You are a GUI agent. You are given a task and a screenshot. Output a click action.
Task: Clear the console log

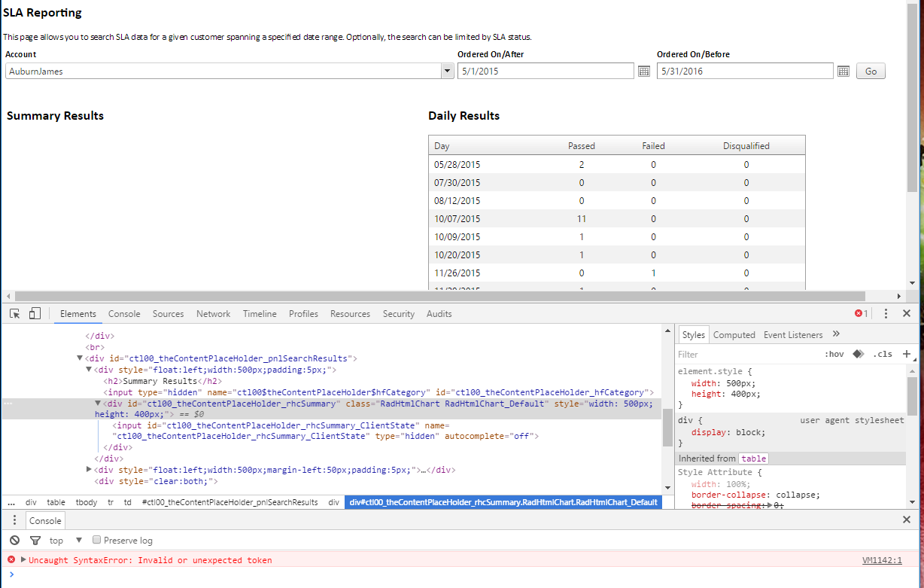[14, 541]
